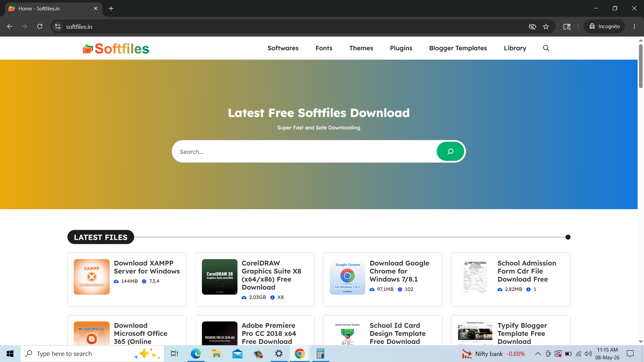Open the Mail app on taskbar
This screenshot has width=644, height=362.
point(237,354)
